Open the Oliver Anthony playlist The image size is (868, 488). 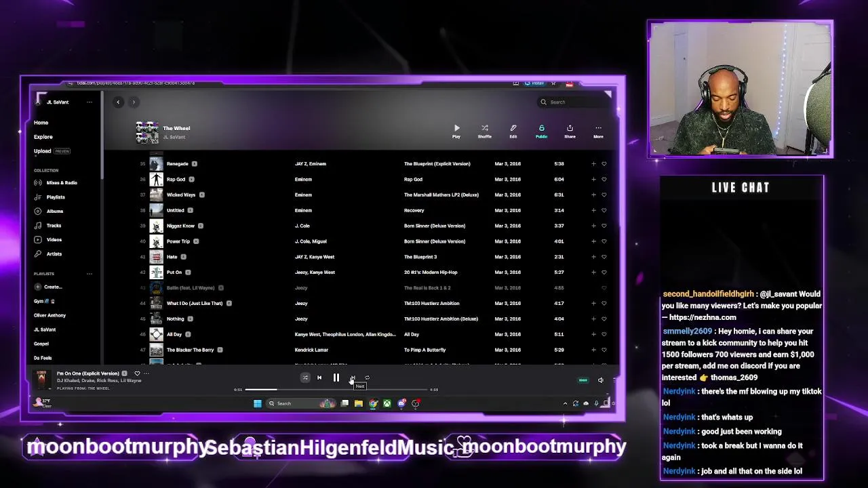[x=50, y=315]
